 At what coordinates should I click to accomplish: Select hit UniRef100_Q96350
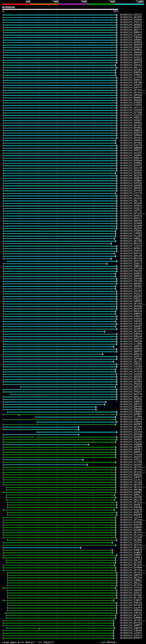click(x=131, y=221)
